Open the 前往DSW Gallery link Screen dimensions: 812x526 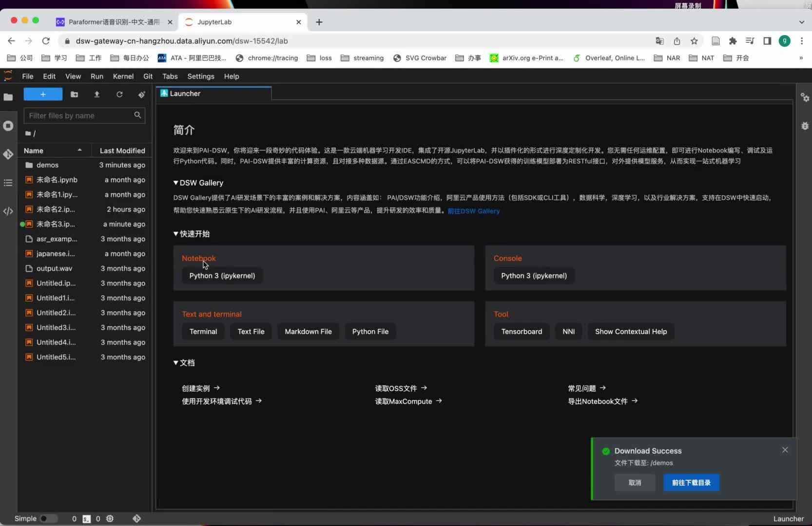pos(473,211)
